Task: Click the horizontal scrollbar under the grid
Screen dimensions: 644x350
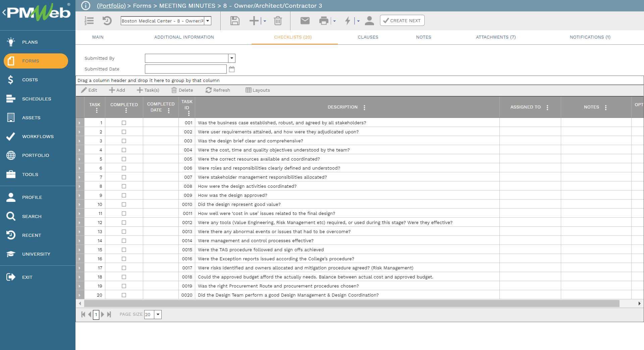Action: pos(352,304)
